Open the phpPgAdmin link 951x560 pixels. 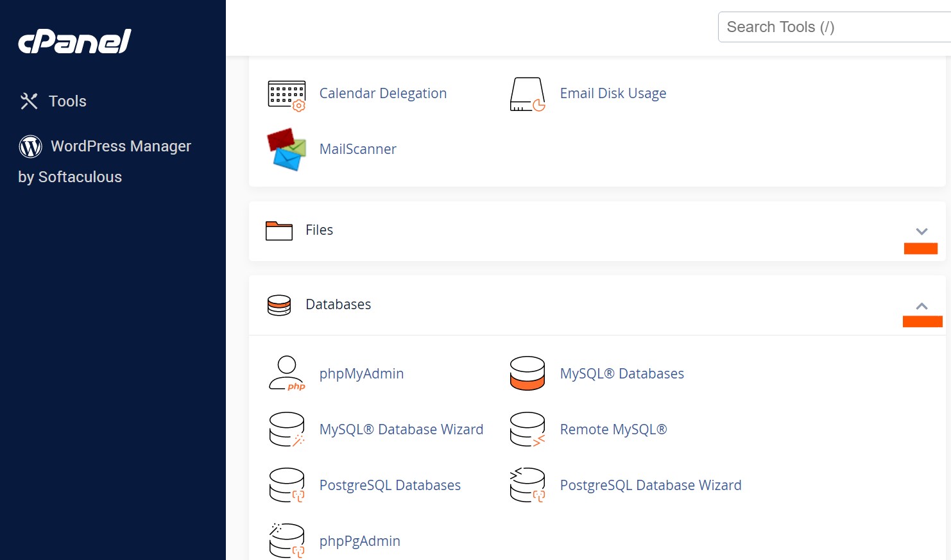click(x=359, y=541)
